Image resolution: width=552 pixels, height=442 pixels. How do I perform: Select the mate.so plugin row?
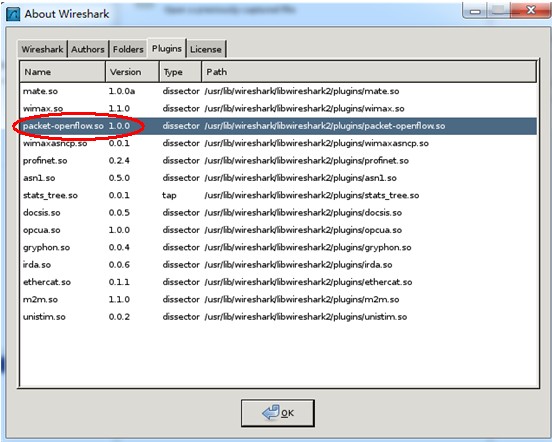[278, 91]
